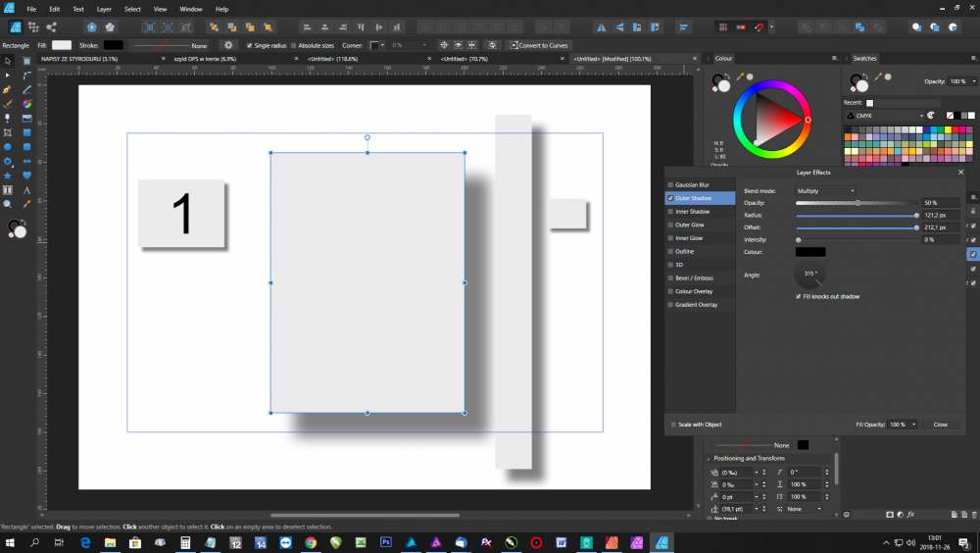Click the Convert to Curves button

pos(537,45)
